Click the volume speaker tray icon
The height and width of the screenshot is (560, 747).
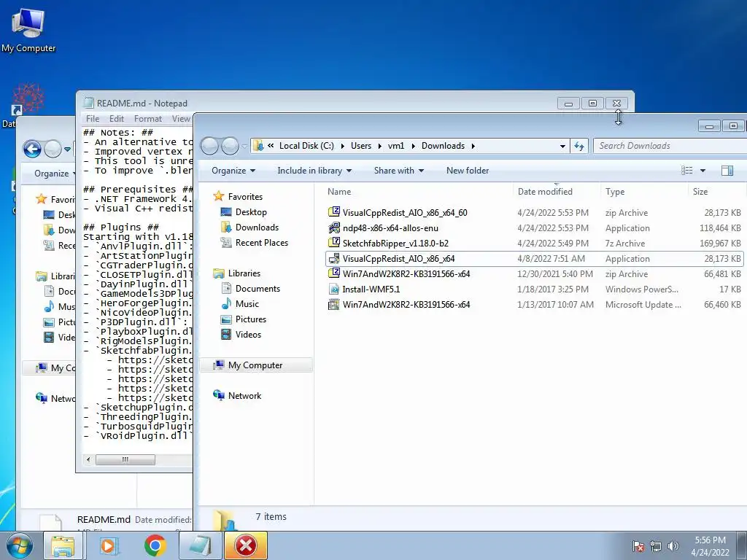(673, 546)
